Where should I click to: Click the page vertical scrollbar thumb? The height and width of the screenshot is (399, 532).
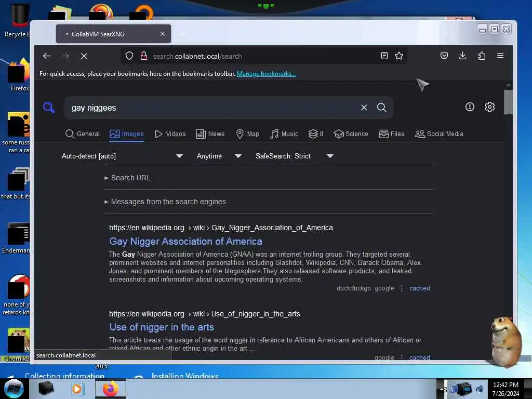[x=508, y=102]
